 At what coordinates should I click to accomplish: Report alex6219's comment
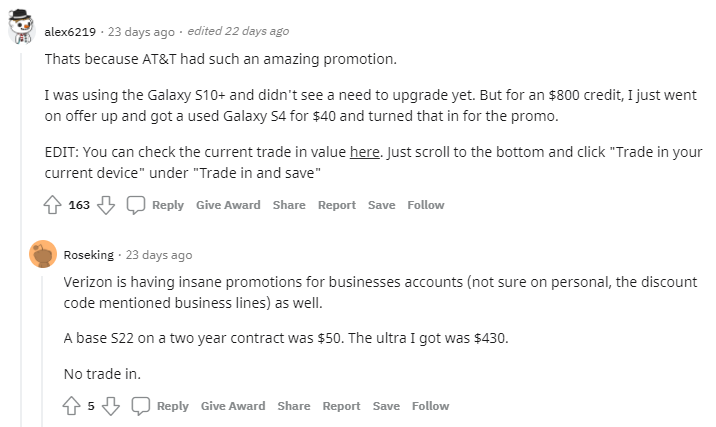point(337,205)
